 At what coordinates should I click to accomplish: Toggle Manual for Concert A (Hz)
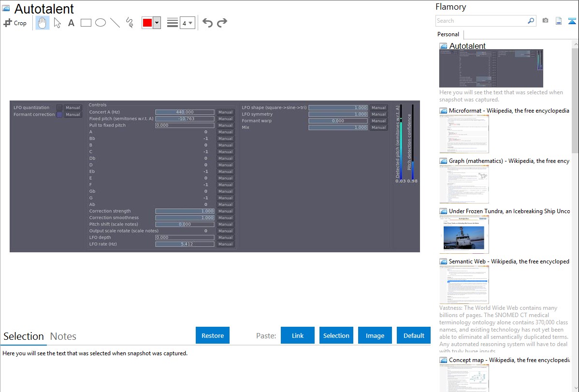click(225, 112)
